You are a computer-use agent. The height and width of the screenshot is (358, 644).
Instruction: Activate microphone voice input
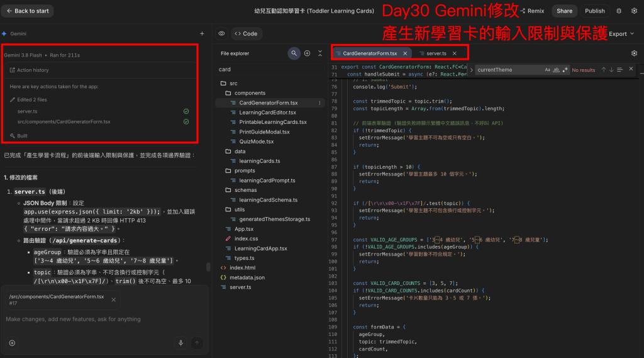[180, 343]
